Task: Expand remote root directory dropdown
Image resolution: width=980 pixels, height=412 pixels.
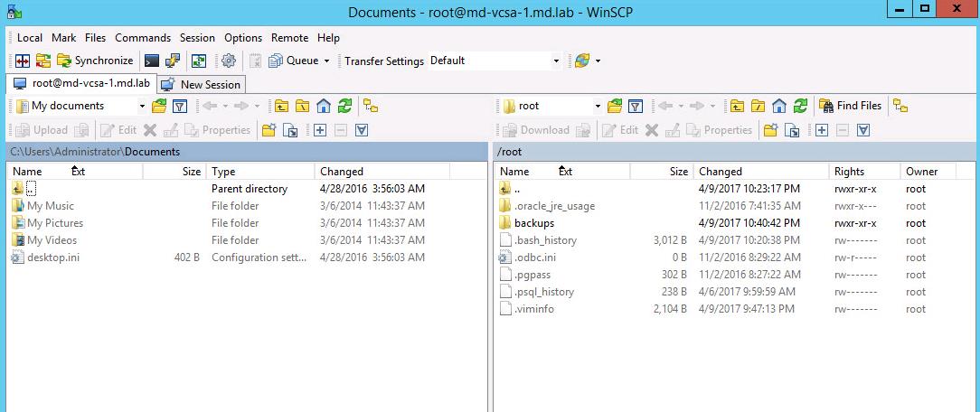Action: coord(598,106)
